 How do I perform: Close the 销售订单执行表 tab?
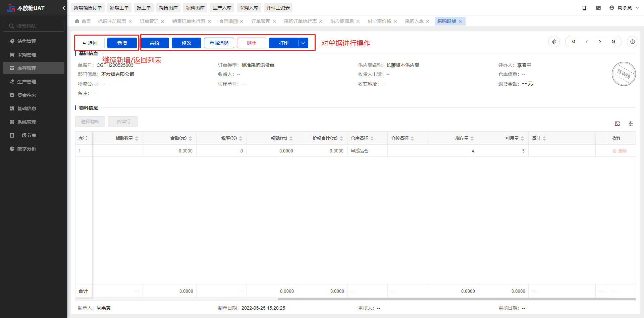pos(209,21)
